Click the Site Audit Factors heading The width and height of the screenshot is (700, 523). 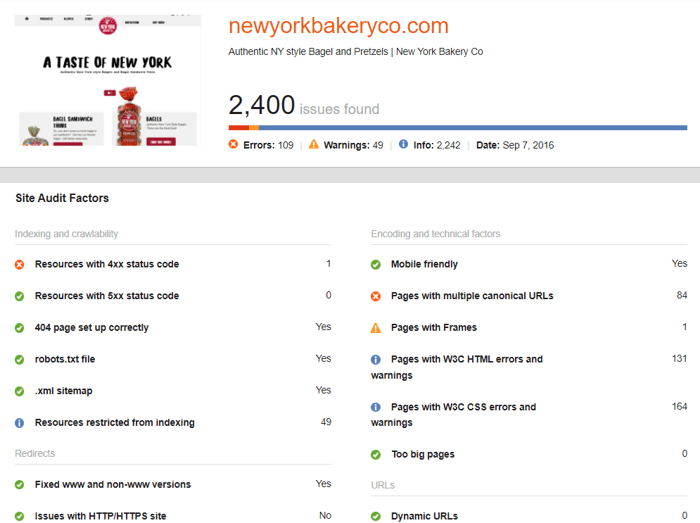tap(62, 198)
